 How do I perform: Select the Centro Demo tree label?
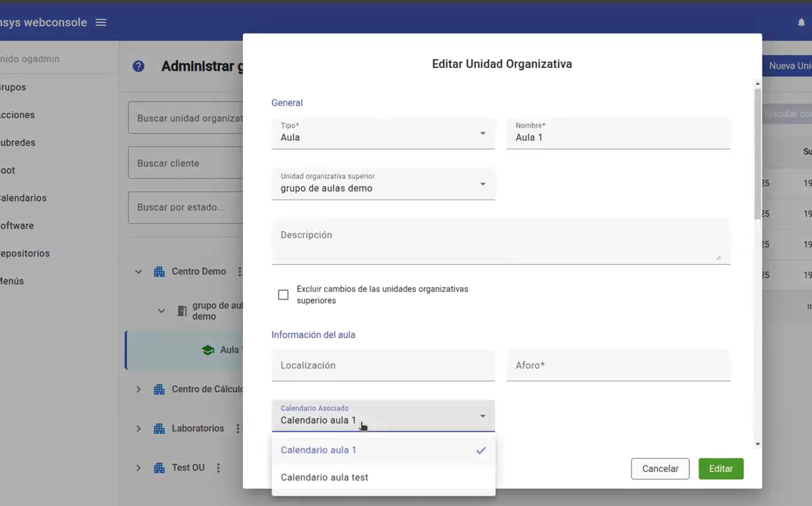(199, 271)
